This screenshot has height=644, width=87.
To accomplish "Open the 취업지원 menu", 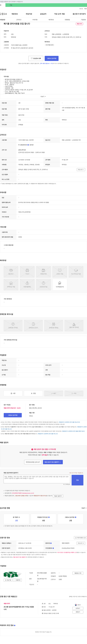I will coord(29,14).
